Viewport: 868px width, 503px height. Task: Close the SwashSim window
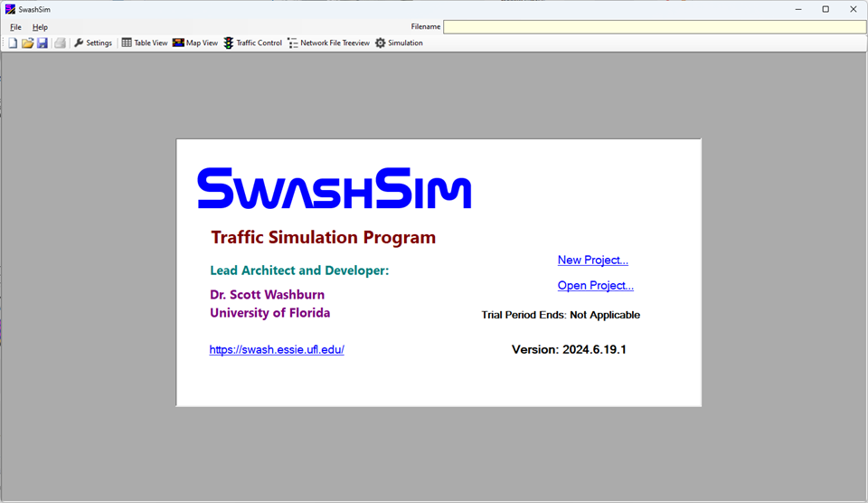(853, 9)
